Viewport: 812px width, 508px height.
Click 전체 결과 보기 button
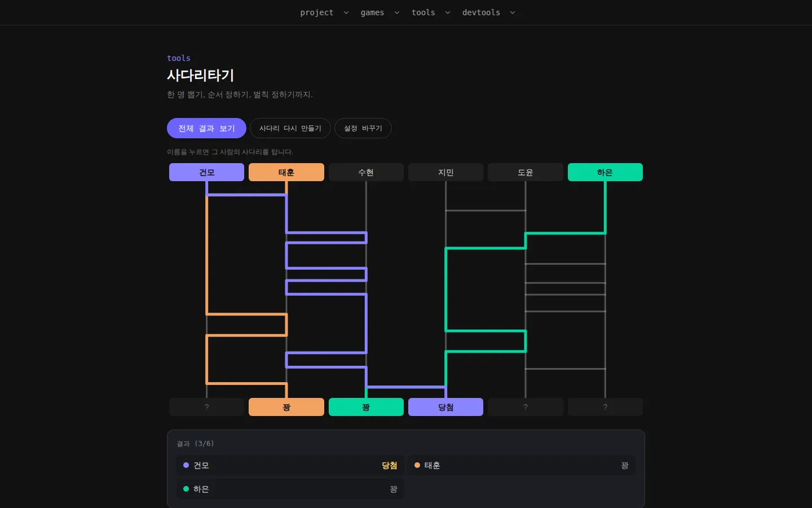point(206,128)
